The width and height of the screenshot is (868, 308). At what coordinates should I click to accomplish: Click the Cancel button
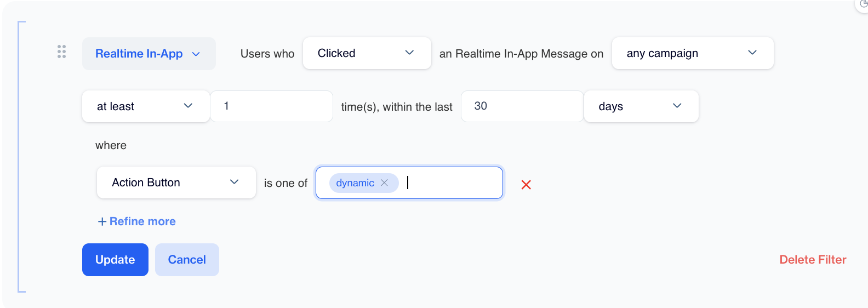pyautogui.click(x=187, y=260)
